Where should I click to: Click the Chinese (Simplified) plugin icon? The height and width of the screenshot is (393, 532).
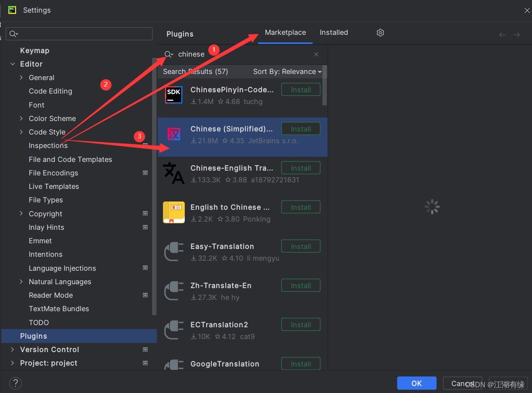point(174,134)
